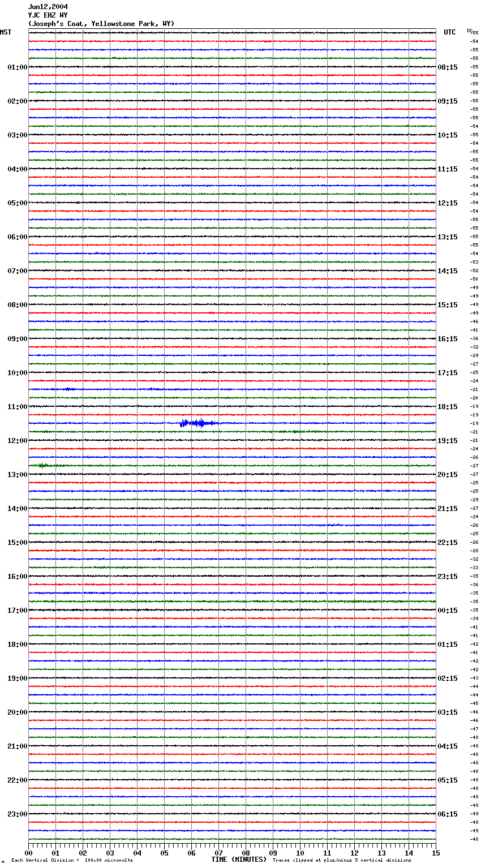Click the 18:00 MST time label
Viewport: 481px width, 868px height.
tap(18, 644)
